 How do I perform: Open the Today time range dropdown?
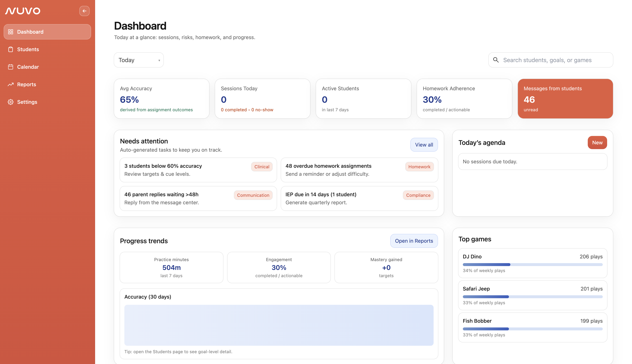(x=139, y=60)
